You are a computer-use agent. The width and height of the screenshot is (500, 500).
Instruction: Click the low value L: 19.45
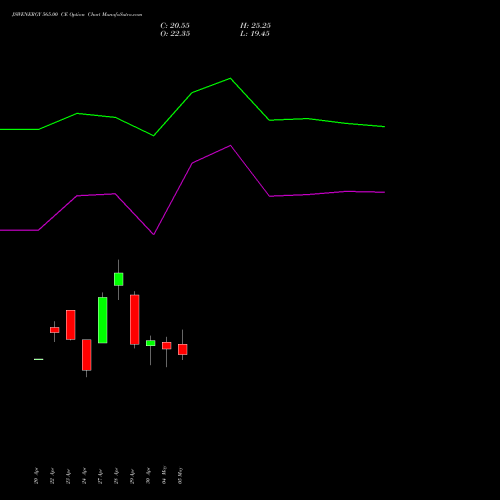(255, 34)
